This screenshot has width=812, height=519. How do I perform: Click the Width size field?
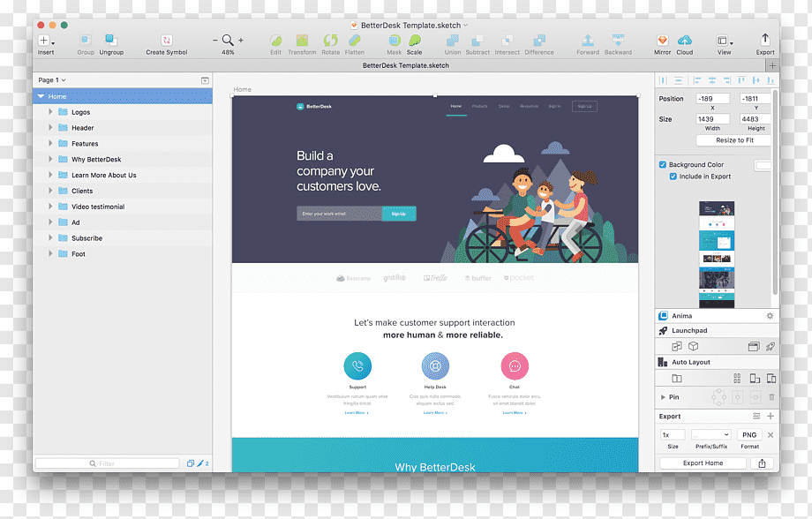tap(712, 119)
